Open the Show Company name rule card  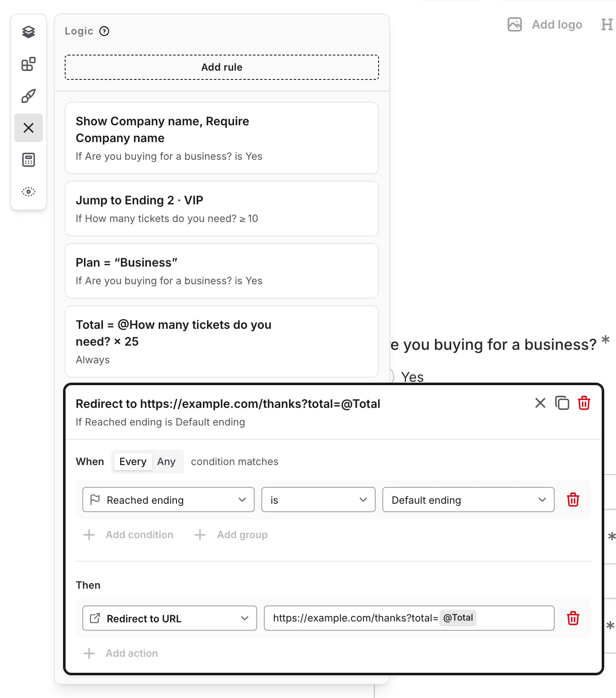222,138
